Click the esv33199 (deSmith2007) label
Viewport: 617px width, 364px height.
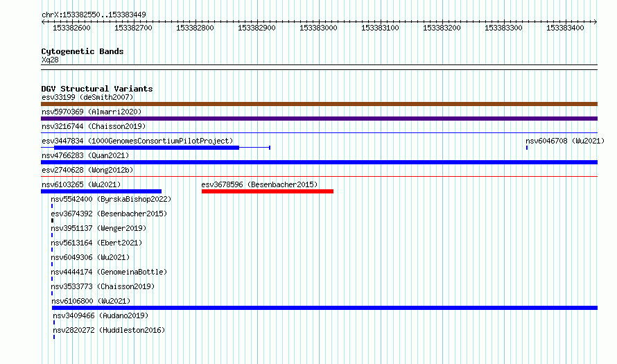pos(87,97)
